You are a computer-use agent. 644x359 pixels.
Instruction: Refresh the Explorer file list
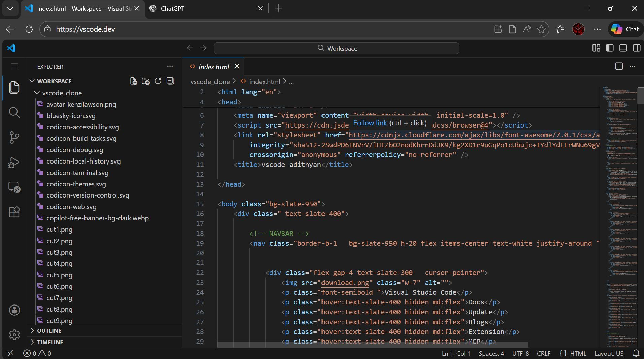coord(158,81)
